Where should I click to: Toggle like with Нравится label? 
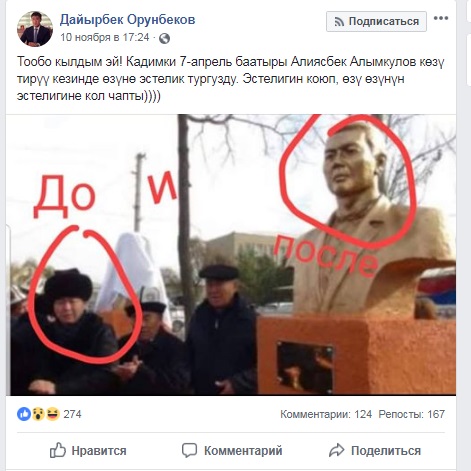pyautogui.click(x=99, y=451)
